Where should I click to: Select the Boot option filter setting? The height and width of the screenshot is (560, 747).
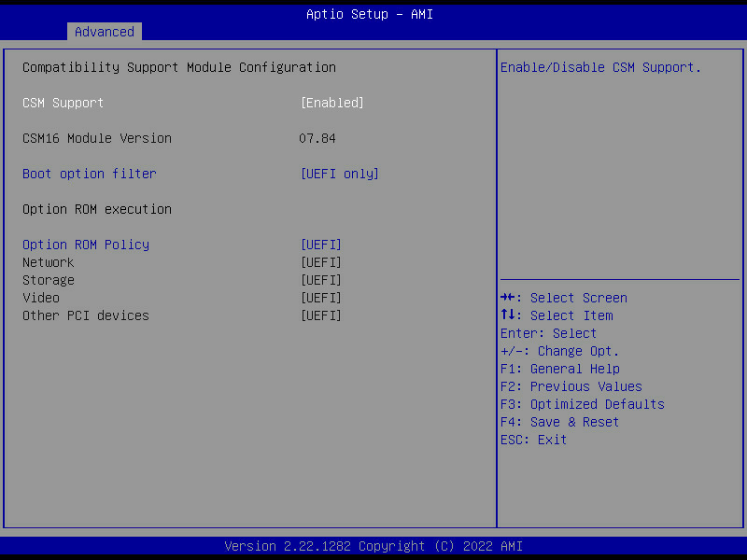[89, 174]
